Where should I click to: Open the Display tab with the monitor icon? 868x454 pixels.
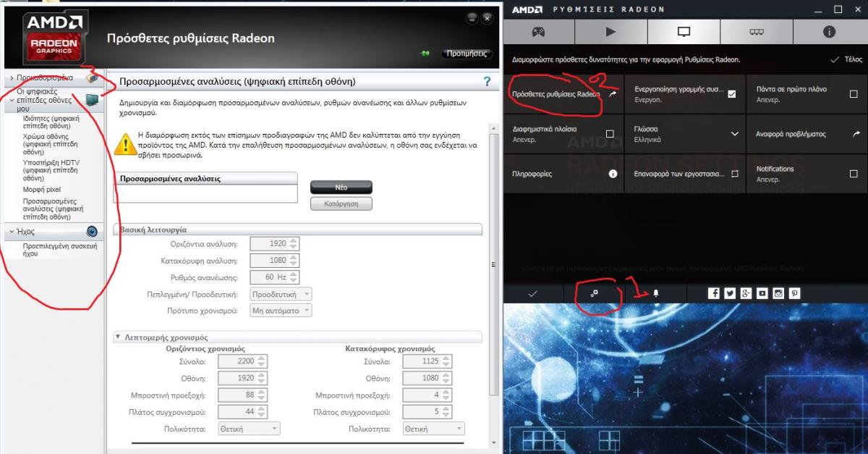point(684,32)
